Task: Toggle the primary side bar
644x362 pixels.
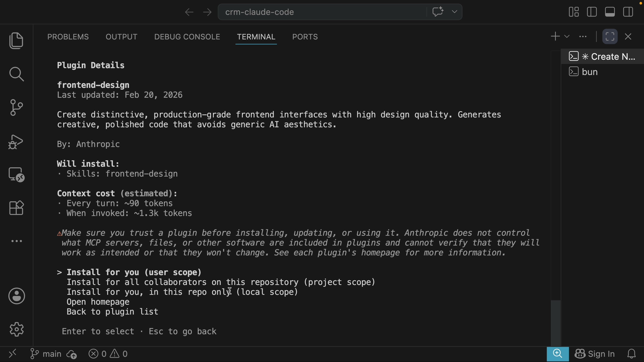Action: [592, 12]
